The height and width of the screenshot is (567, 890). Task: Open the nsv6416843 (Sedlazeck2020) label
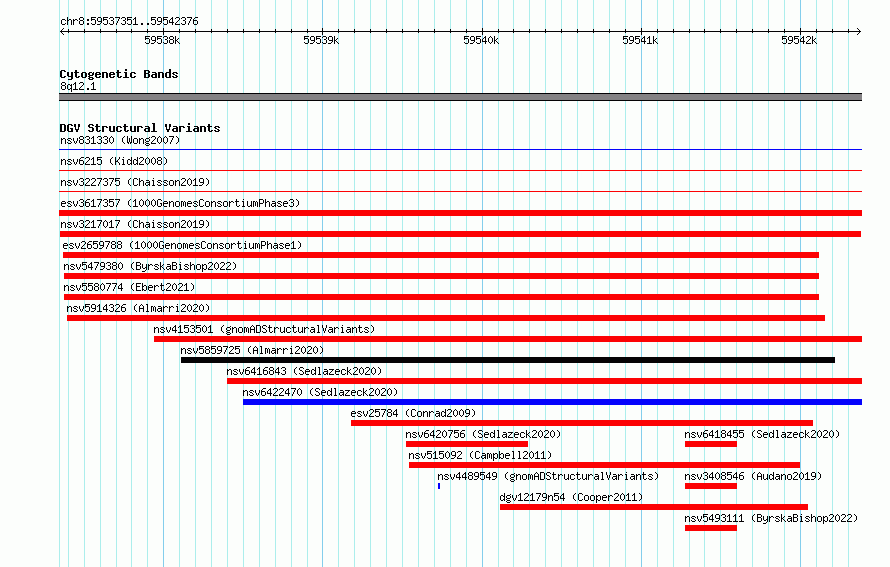point(304,371)
